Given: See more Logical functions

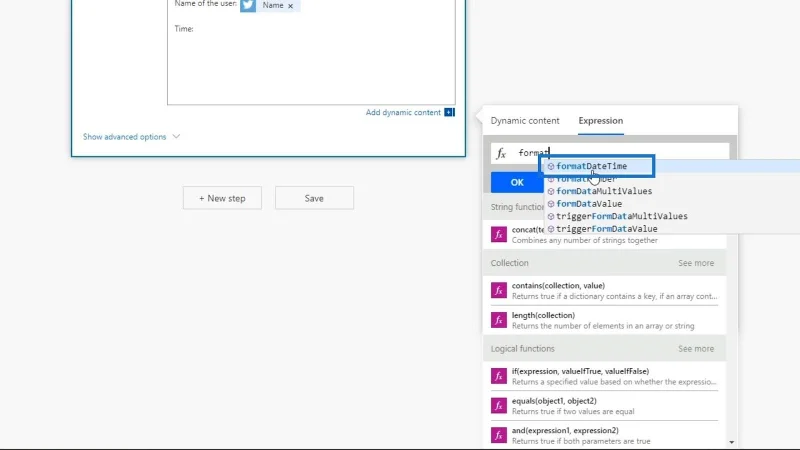Looking at the screenshot, I should pos(695,348).
